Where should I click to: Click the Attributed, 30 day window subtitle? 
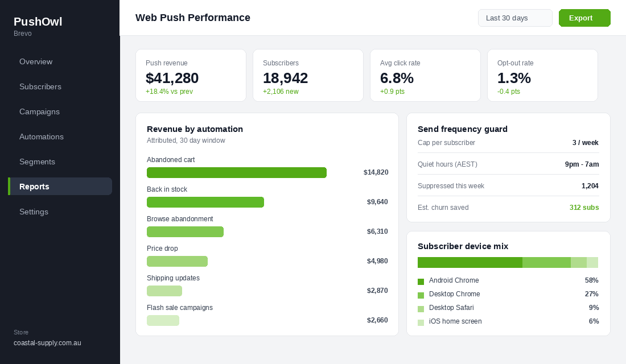click(186, 140)
